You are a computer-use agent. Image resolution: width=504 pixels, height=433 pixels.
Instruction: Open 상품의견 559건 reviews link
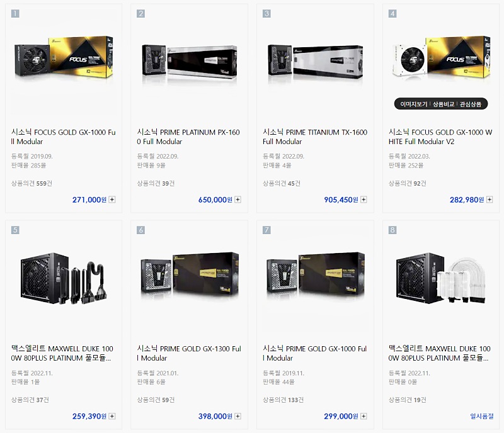[x=31, y=183]
